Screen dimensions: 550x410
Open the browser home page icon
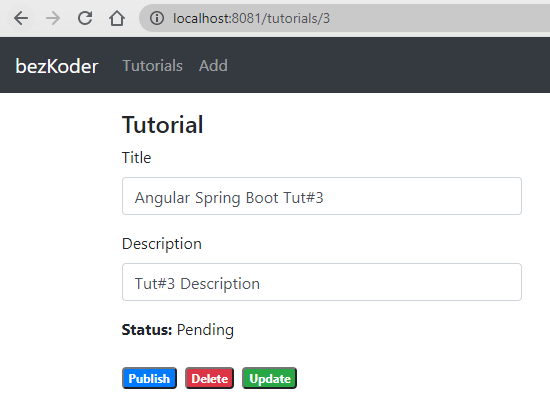point(117,18)
